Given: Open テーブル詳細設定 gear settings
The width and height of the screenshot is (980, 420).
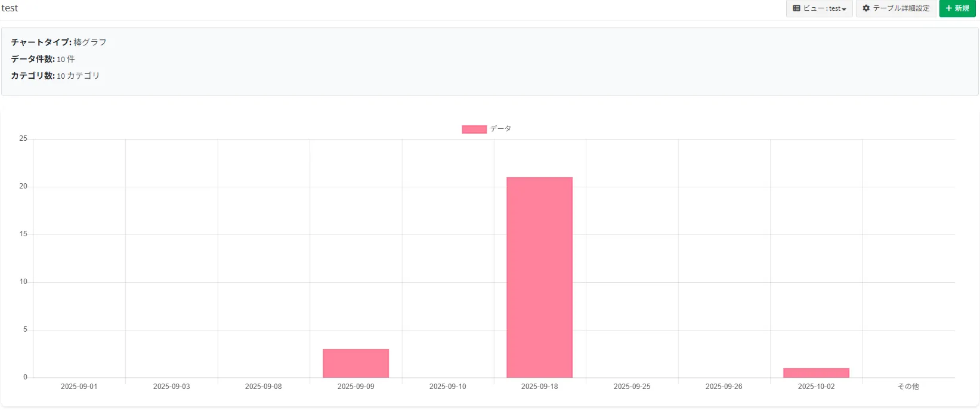Looking at the screenshot, I should pos(896,8).
